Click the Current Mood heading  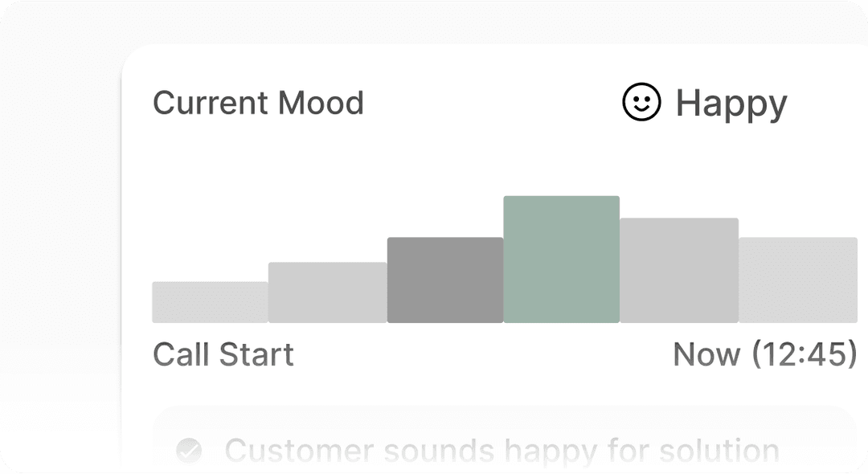[258, 103]
